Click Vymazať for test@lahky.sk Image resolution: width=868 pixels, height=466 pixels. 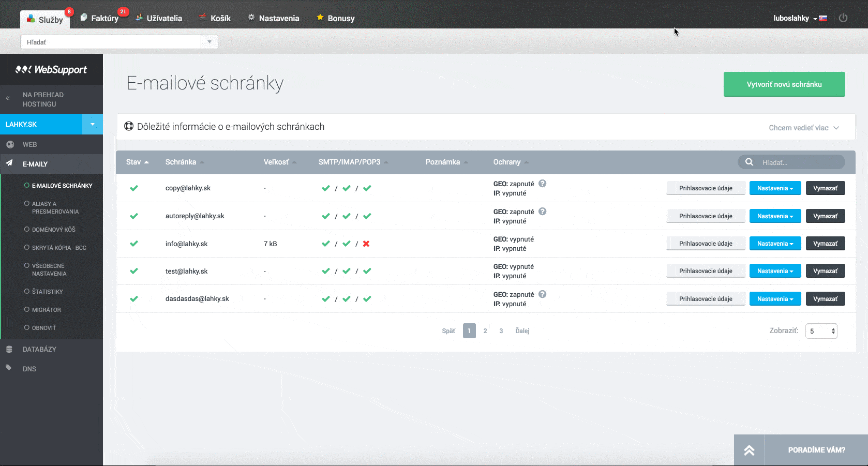tap(825, 271)
